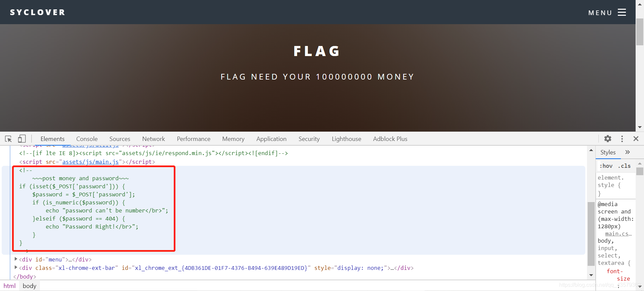Follow the assets/js/main.js link
The width and height of the screenshot is (644, 291).
90,162
